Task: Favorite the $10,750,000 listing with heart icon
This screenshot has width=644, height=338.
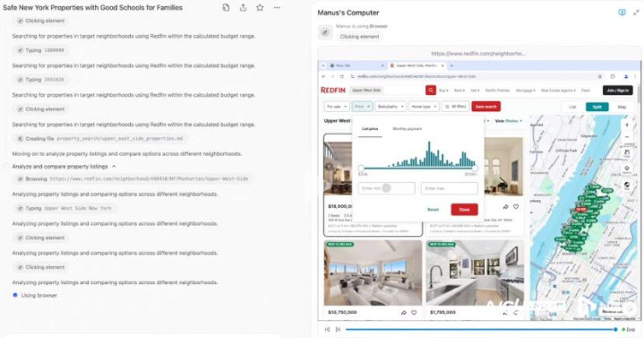Action: coord(414,313)
